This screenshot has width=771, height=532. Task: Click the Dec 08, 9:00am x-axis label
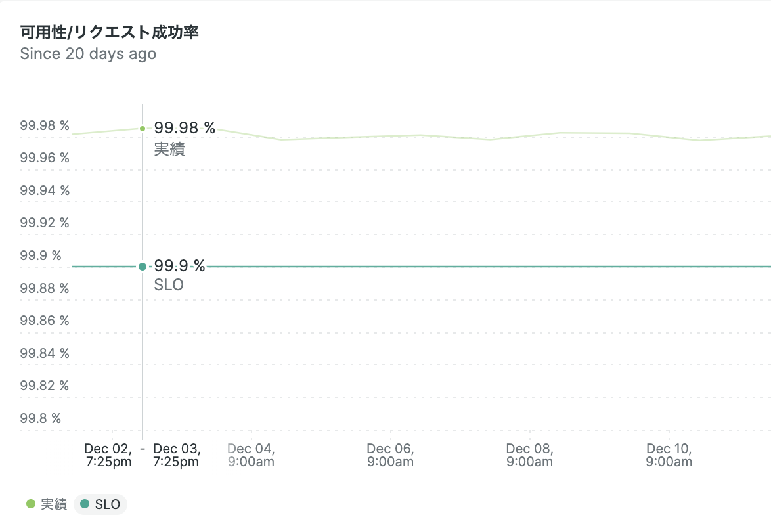529,455
